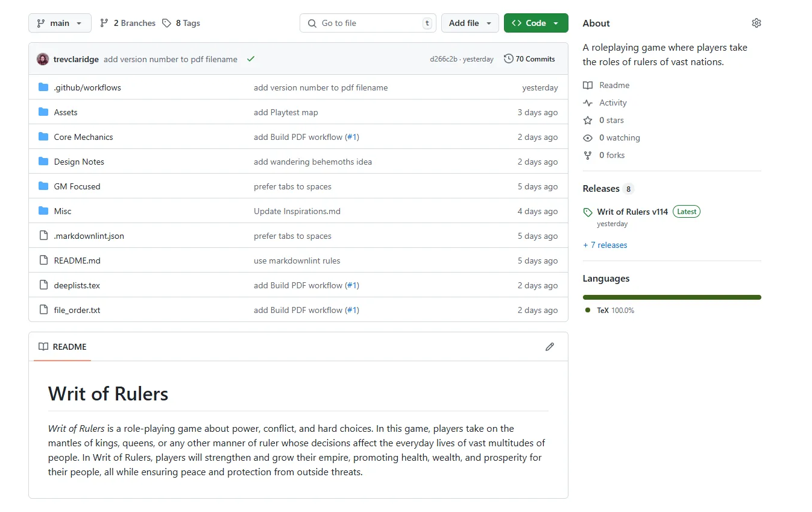This screenshot has height=512, width=812.
Task: Open the 8 Tags page
Action: click(181, 22)
